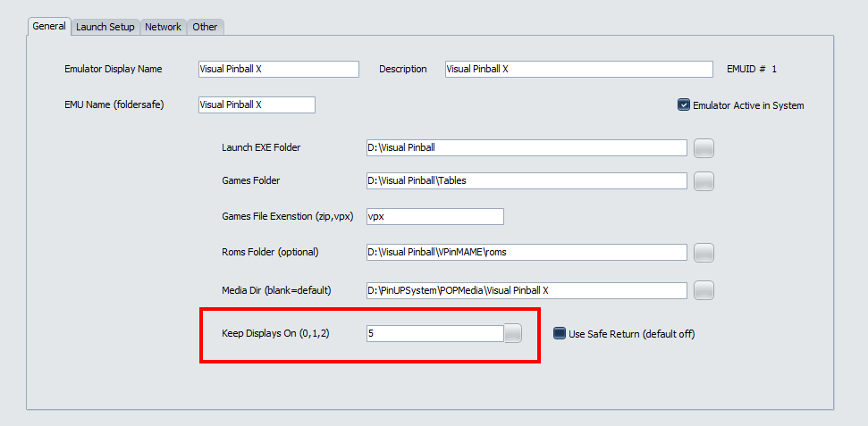Image resolution: width=868 pixels, height=426 pixels.
Task: Click the Keep Displays On value field
Action: coord(434,333)
